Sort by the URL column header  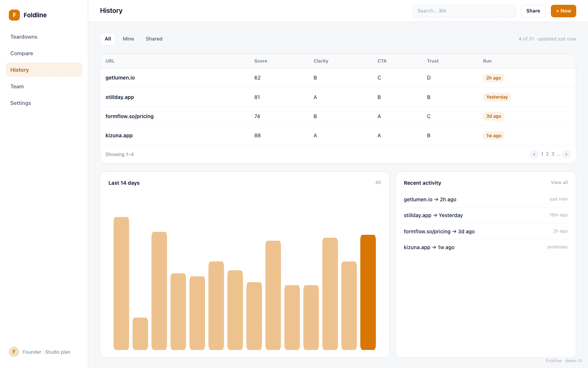tap(110, 61)
